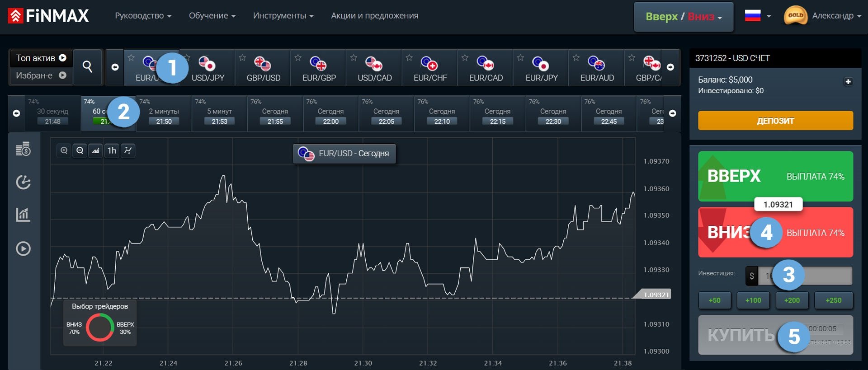Select the EUR/CHF flag pair icon
This screenshot has width=868, height=370.
[429, 64]
